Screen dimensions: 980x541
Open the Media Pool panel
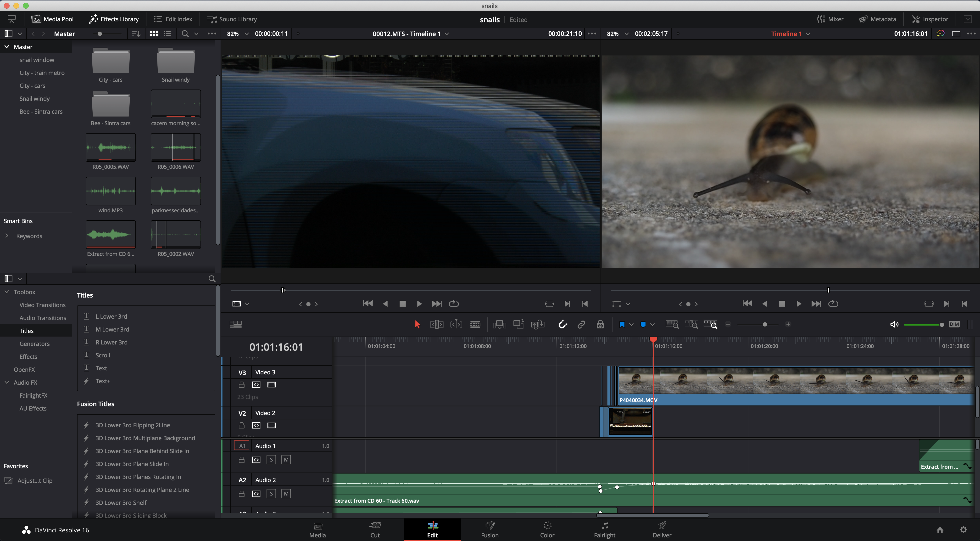tap(53, 19)
